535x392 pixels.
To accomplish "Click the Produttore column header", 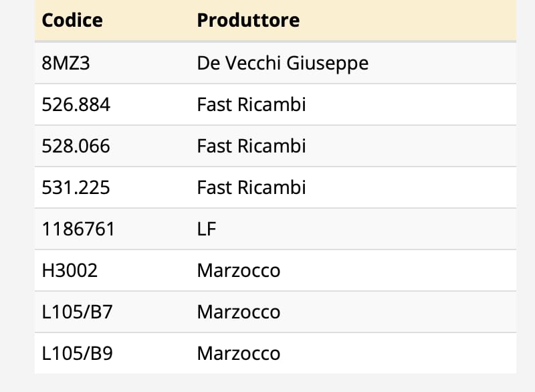I will [x=248, y=20].
